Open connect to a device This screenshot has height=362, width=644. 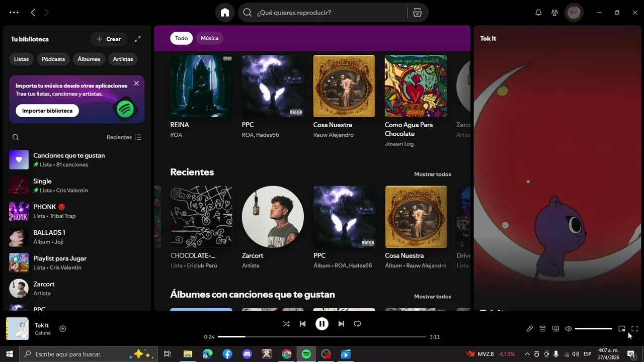pos(555,329)
